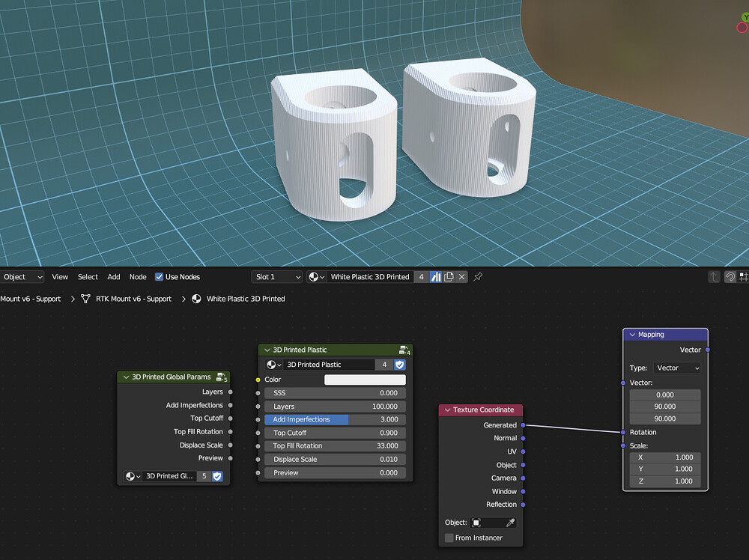
Task: Toggle fake user shield on Global Params node
Action: pyautogui.click(x=216, y=476)
